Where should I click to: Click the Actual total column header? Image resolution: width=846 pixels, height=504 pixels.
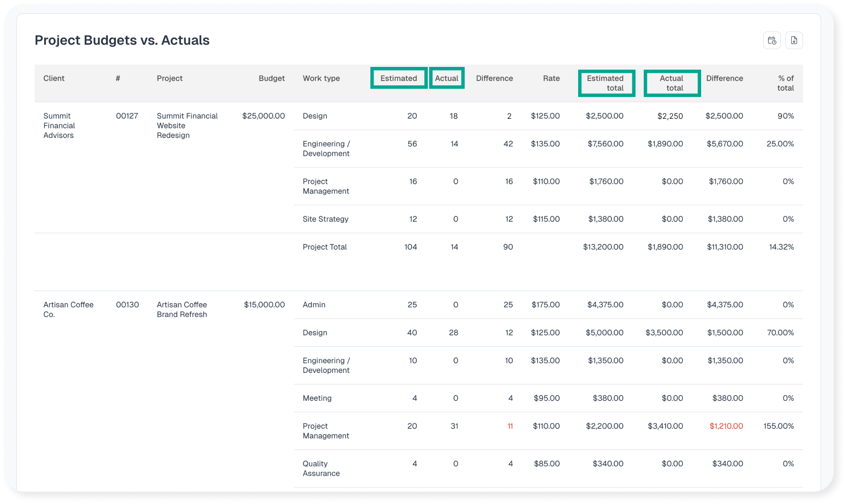672,83
